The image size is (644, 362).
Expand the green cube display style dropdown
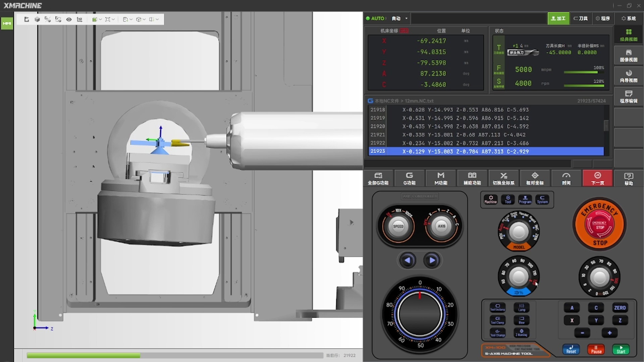(x=100, y=19)
